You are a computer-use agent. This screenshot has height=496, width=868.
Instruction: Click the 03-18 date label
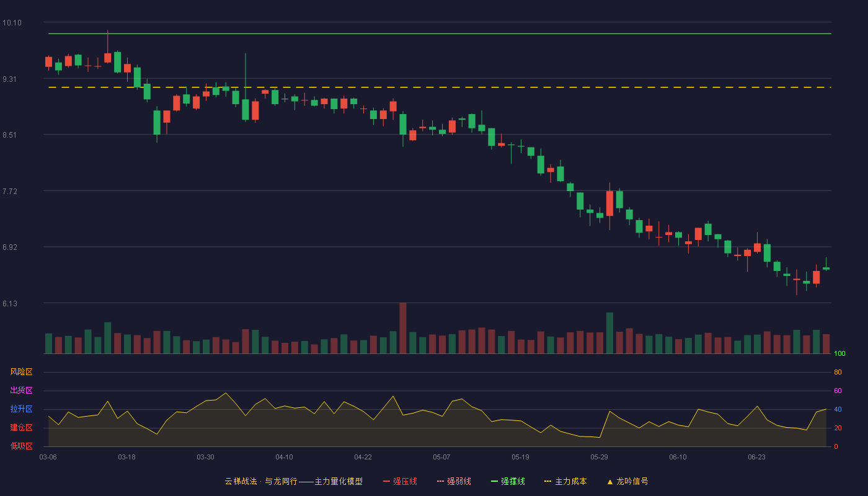click(x=126, y=457)
